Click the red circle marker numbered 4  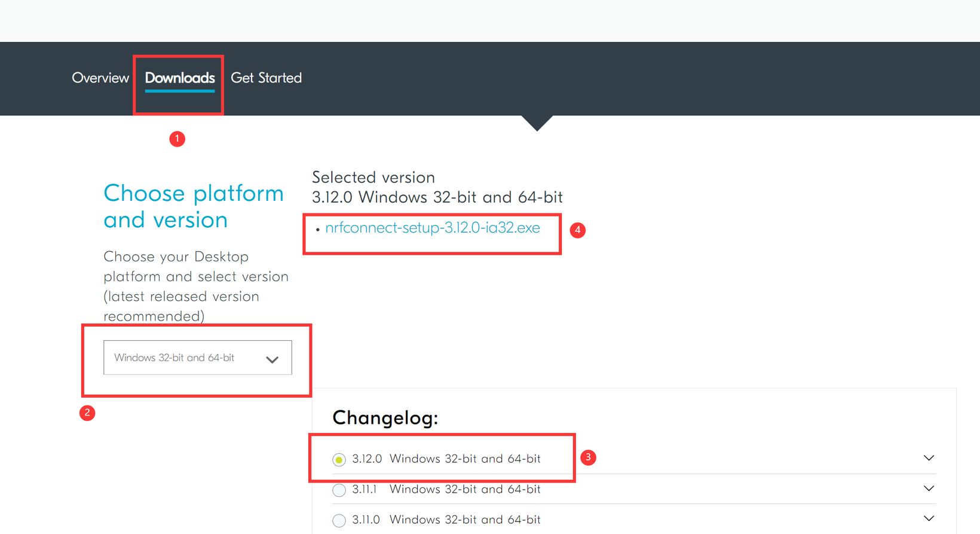[x=577, y=230]
